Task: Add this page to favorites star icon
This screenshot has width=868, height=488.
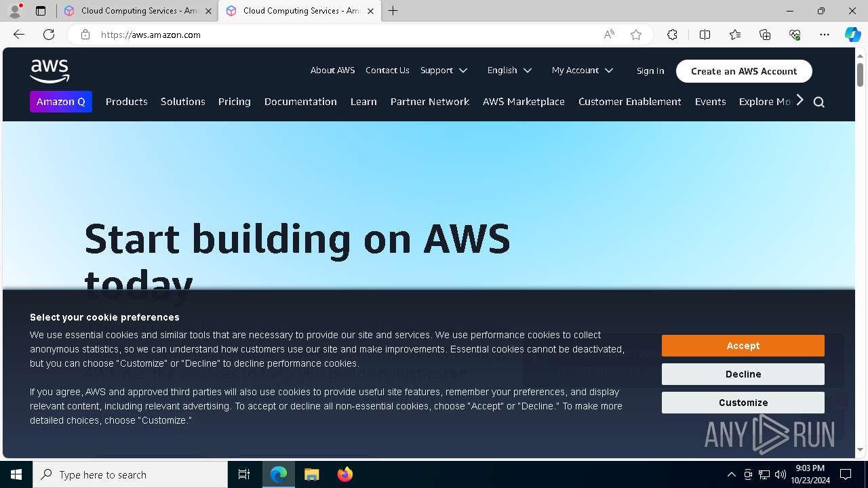Action: [x=635, y=35]
